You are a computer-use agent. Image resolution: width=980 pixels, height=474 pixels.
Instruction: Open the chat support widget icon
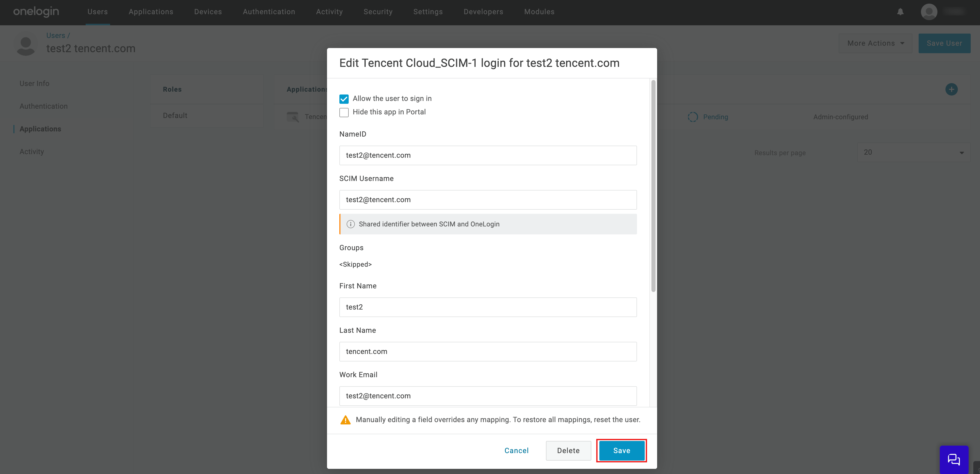954,460
